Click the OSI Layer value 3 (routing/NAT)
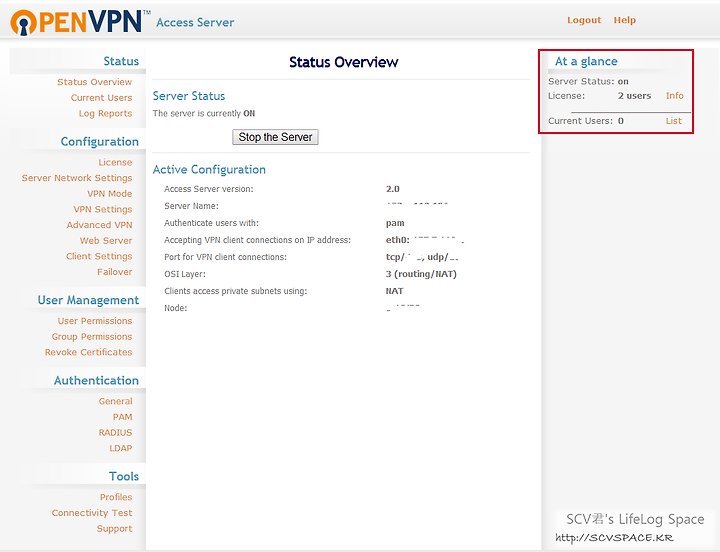 point(421,274)
